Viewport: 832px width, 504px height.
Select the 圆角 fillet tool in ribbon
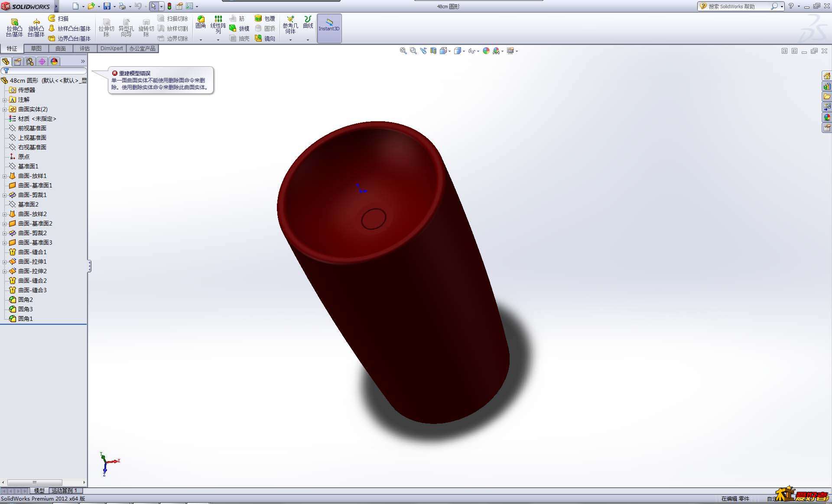tap(201, 22)
